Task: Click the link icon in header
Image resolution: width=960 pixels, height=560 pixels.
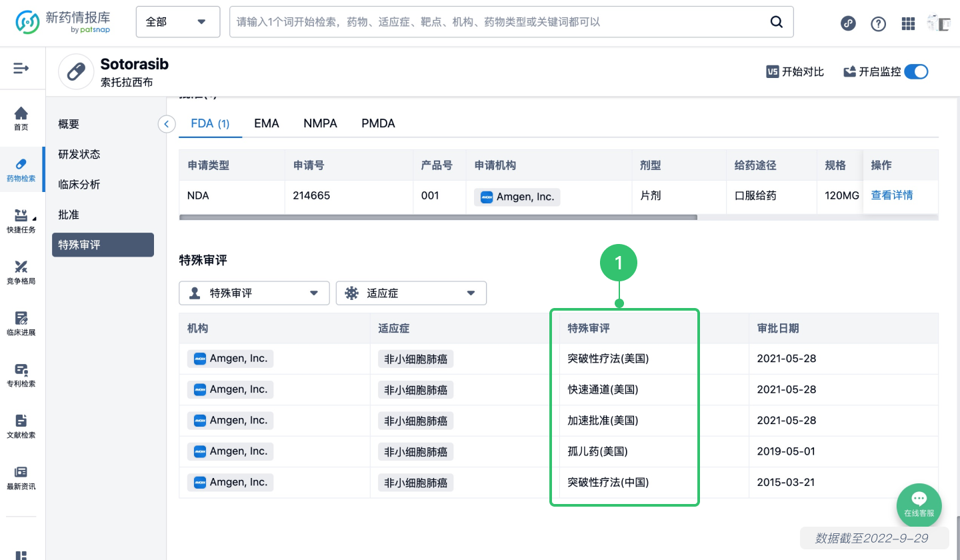Action: (x=848, y=23)
